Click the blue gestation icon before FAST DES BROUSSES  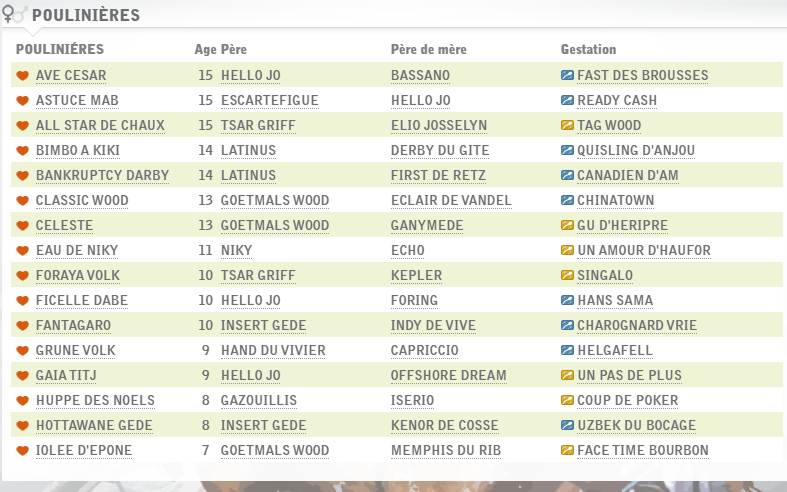[567, 76]
